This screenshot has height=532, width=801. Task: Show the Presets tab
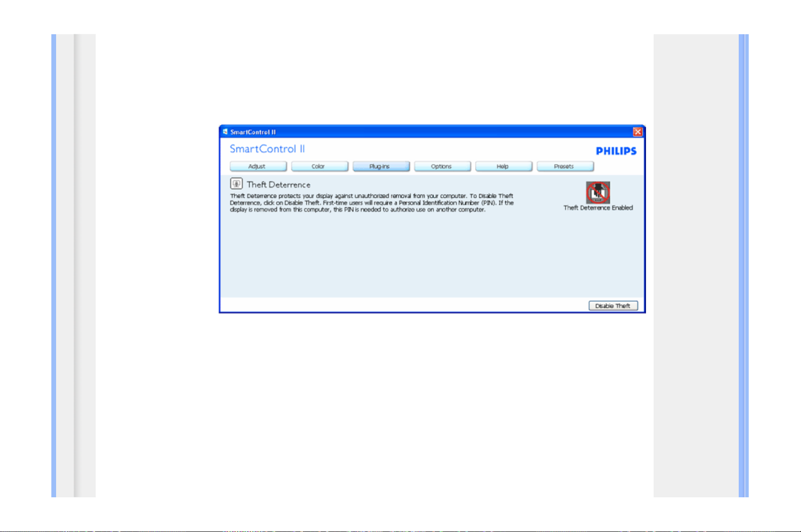tap(564, 166)
